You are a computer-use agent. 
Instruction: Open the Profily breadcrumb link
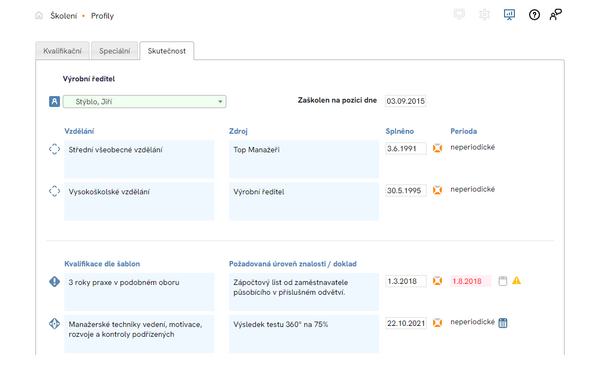pyautogui.click(x=102, y=16)
